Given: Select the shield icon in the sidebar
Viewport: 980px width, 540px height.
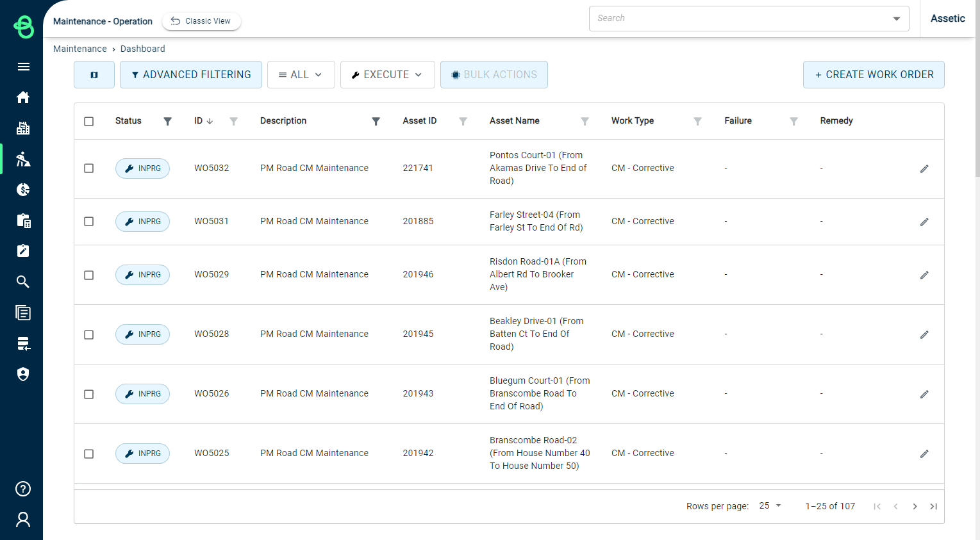Looking at the screenshot, I should tap(23, 374).
